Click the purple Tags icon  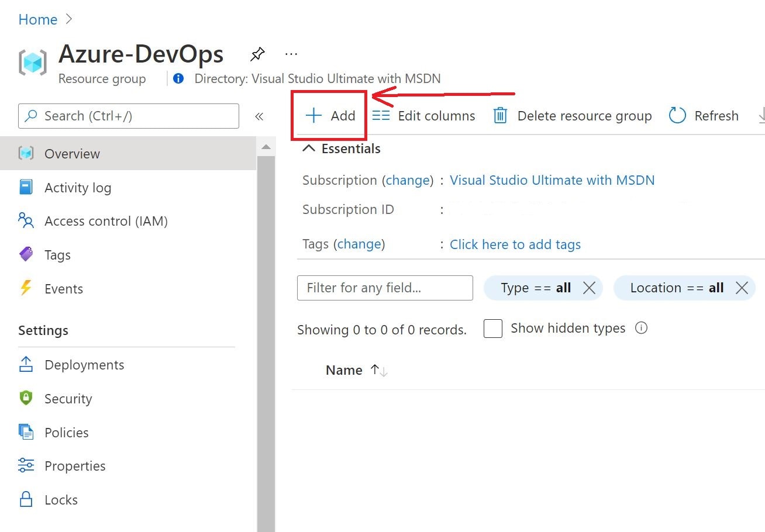click(26, 254)
